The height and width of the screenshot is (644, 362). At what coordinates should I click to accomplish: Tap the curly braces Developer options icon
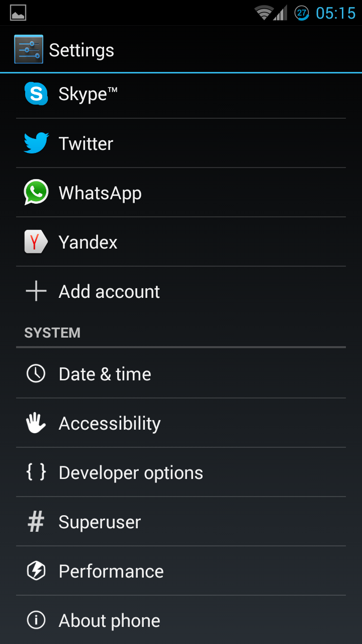[x=36, y=472]
